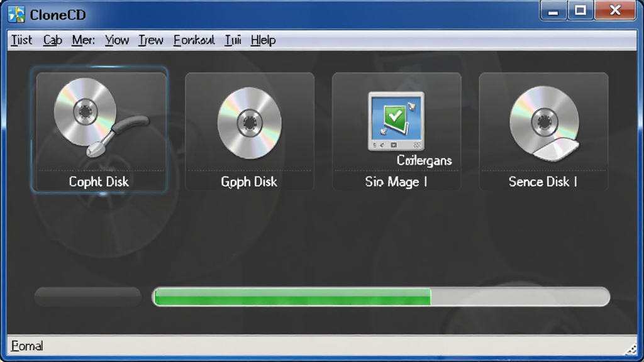Click the Goph Disk CD icon
Image resolution: width=644 pixels, height=362 pixels.
click(249, 123)
